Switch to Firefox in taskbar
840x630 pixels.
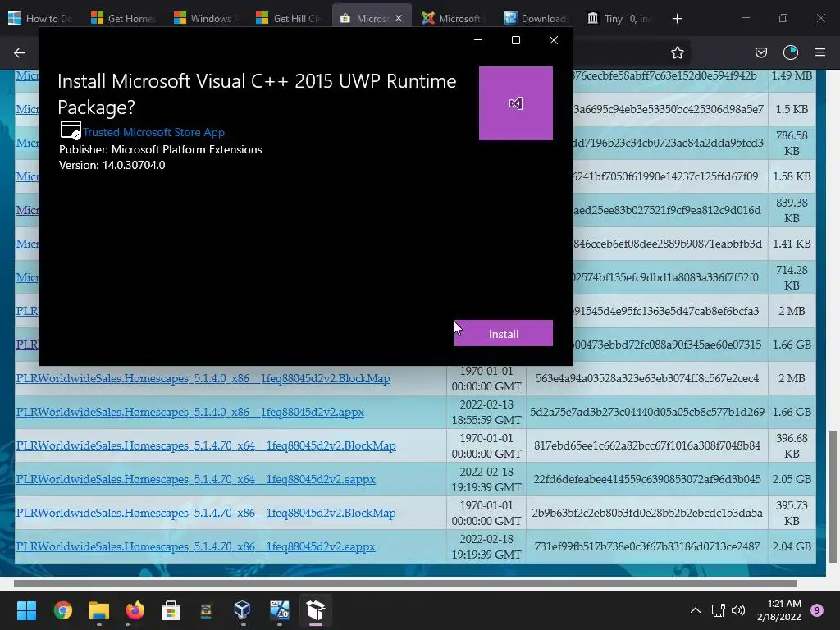tap(135, 610)
